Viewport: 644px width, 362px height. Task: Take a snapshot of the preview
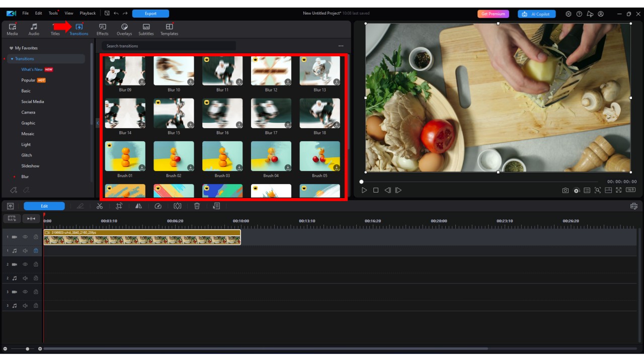tap(566, 191)
